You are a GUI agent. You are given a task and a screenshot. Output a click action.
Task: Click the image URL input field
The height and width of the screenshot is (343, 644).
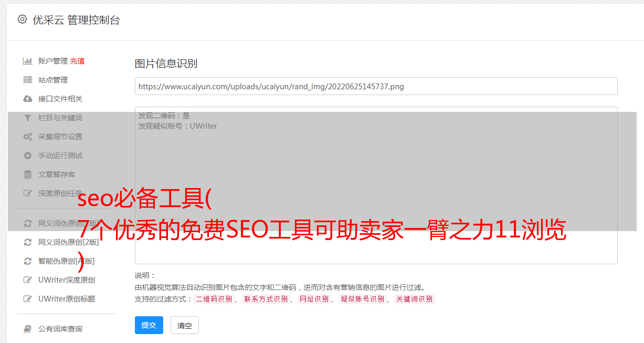[x=376, y=86]
